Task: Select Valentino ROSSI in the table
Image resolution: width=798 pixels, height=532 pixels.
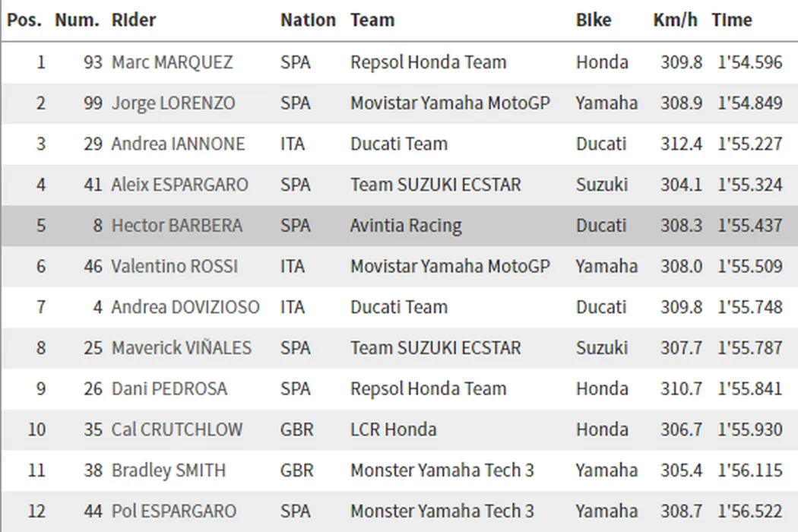Action: pyautogui.click(x=174, y=267)
